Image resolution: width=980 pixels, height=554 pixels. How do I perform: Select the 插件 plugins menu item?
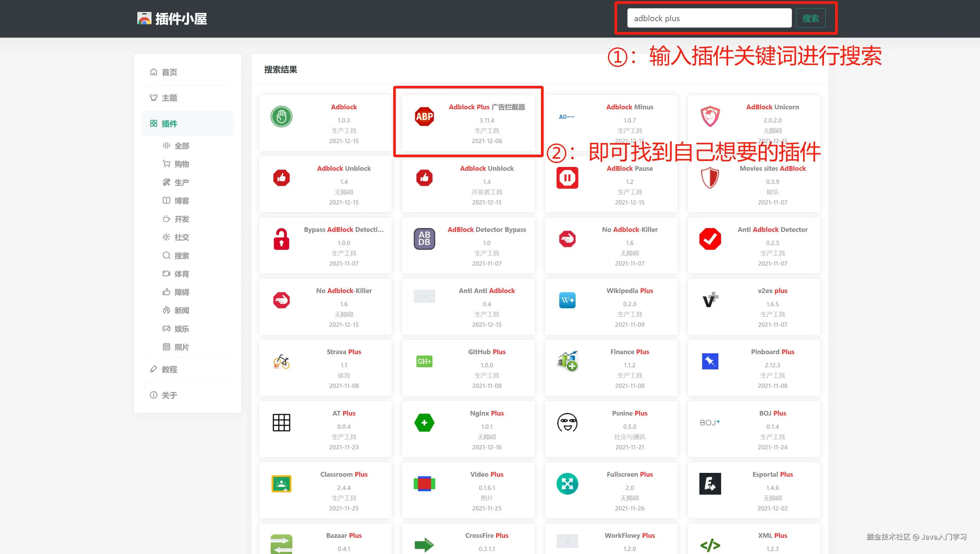tap(169, 124)
